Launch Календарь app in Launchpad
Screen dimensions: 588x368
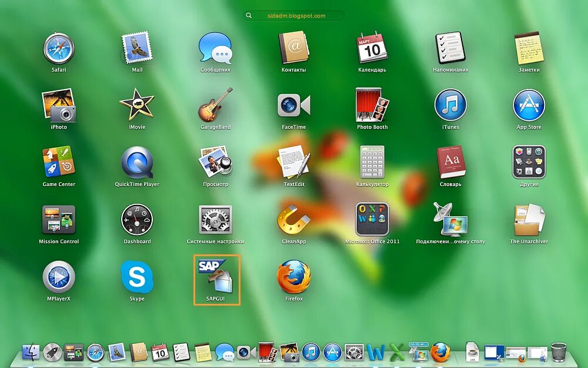click(x=372, y=48)
